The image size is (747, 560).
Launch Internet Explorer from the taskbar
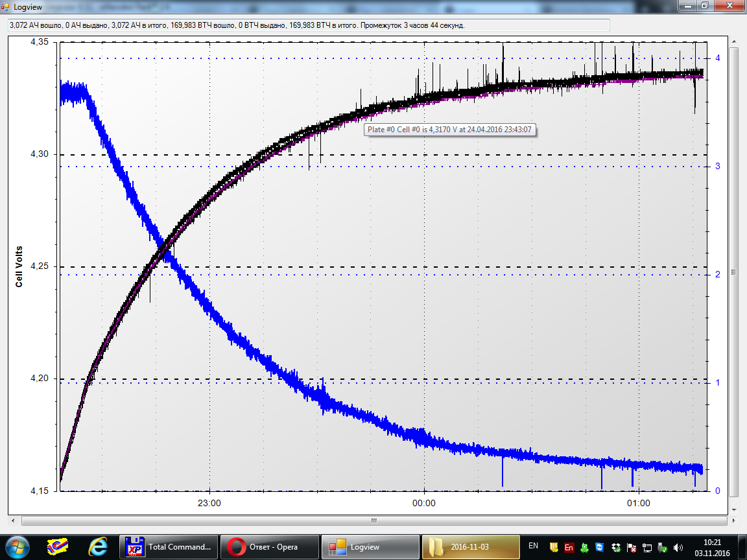click(x=98, y=546)
